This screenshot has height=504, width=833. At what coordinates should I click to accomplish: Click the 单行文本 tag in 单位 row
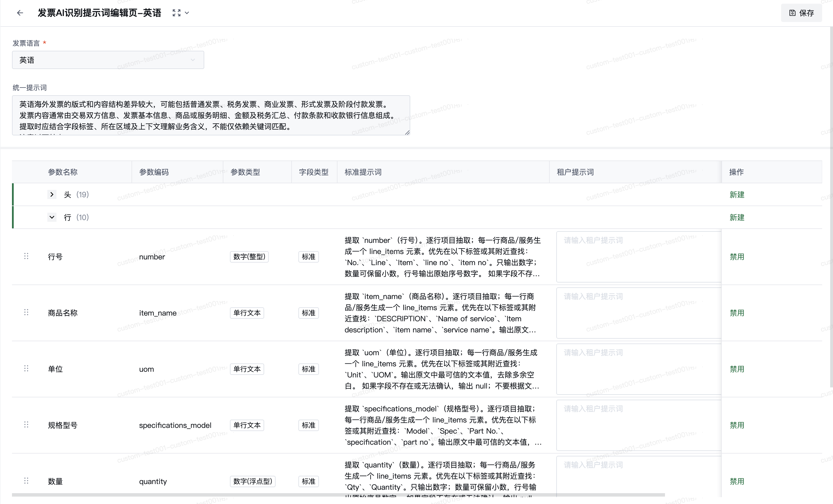pos(247,369)
